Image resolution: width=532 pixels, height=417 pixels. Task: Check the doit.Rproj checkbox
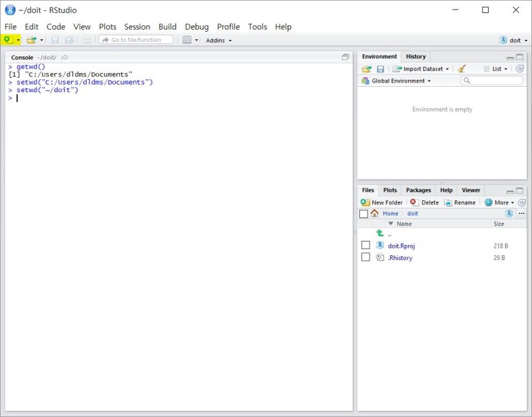click(365, 245)
